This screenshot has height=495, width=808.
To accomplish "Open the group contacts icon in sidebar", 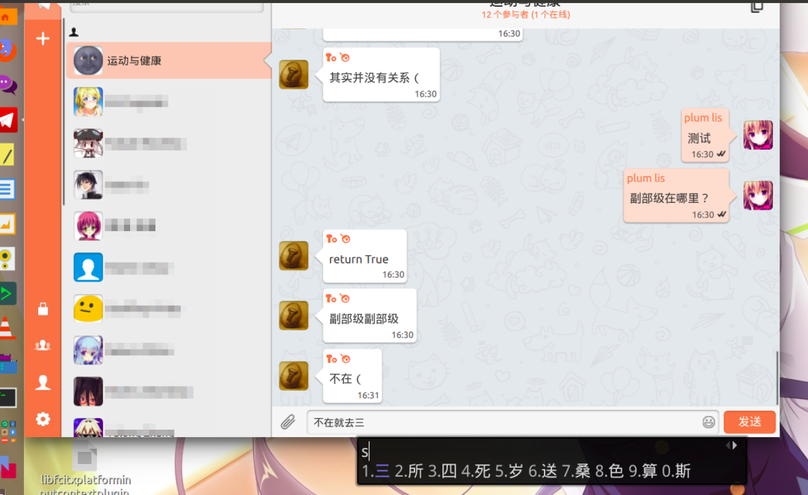I will [x=43, y=345].
